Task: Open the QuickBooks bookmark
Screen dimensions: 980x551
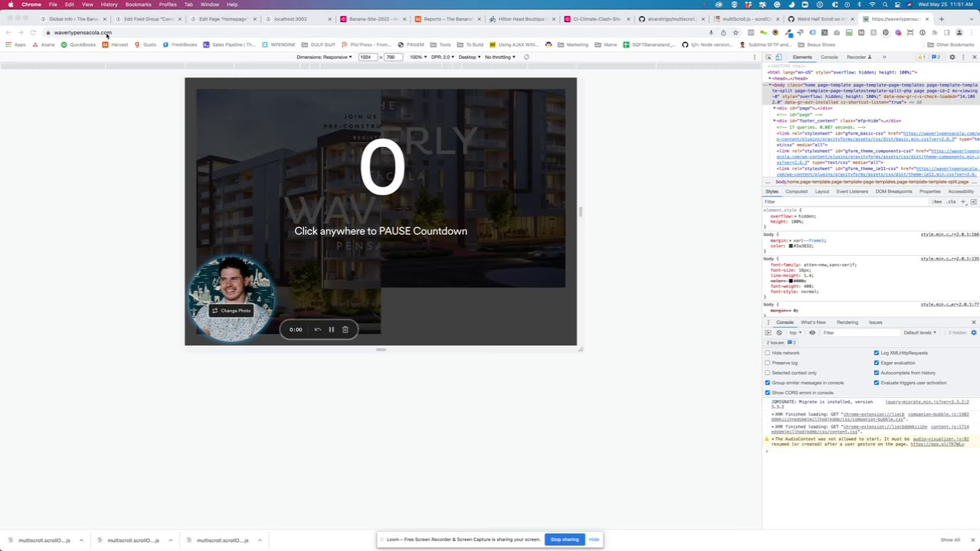Action: click(x=79, y=44)
